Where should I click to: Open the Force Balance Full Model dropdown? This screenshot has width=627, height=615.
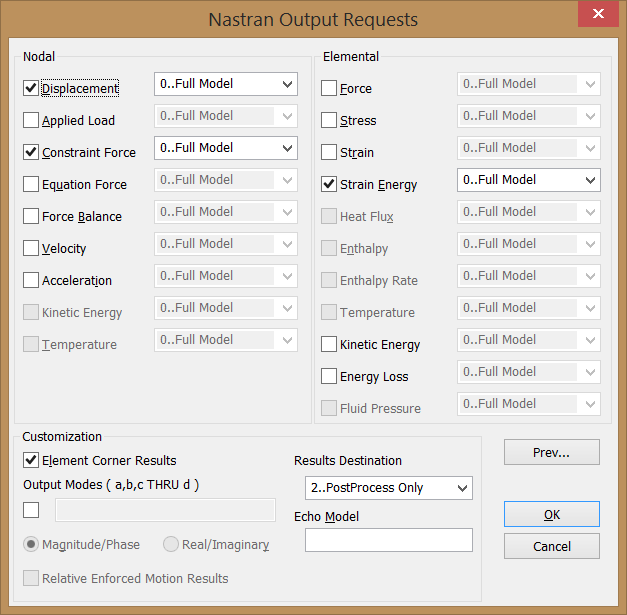click(x=226, y=212)
